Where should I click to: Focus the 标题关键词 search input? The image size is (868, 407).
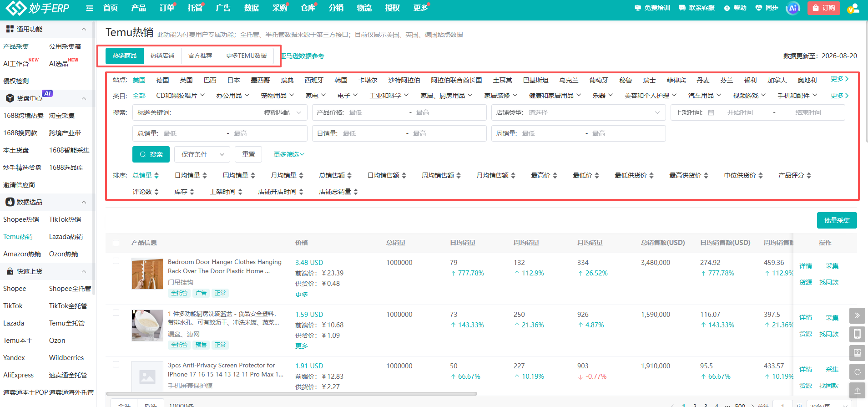click(x=196, y=112)
